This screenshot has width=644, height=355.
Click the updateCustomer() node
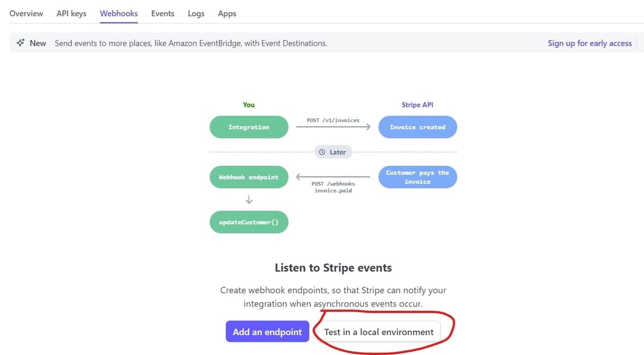[x=248, y=222]
